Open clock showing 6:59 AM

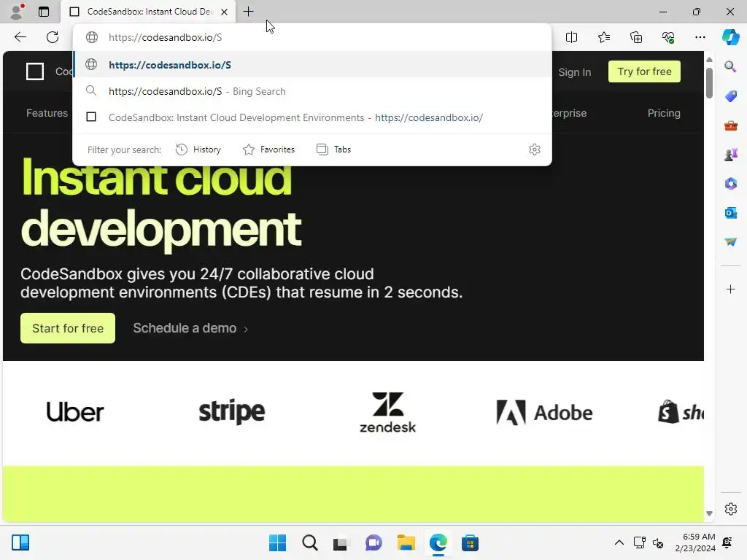tap(695, 542)
